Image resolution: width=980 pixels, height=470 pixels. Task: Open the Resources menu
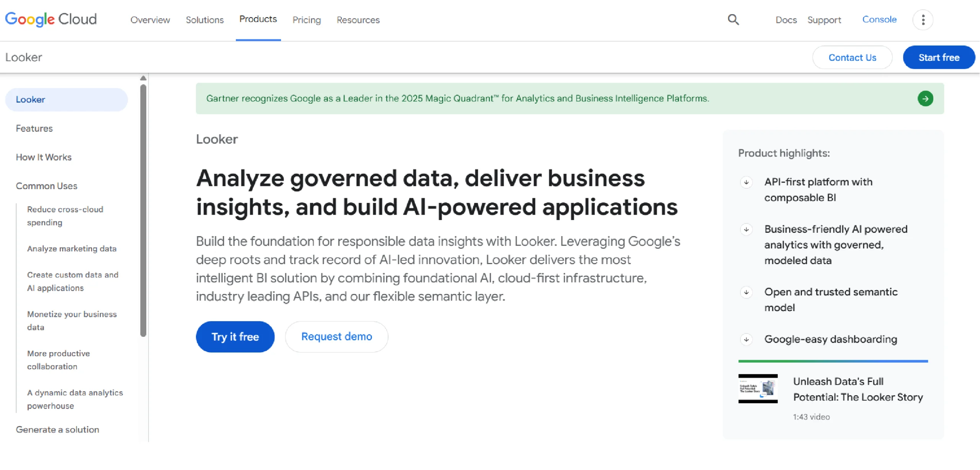(x=358, y=20)
